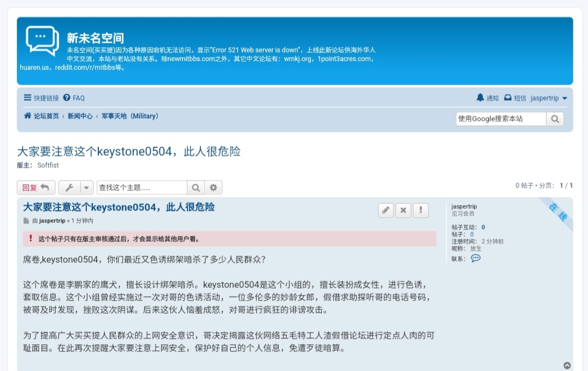Click the home icon in breadcrumbs
Screen dimensions: 588x371
(x=27, y=115)
